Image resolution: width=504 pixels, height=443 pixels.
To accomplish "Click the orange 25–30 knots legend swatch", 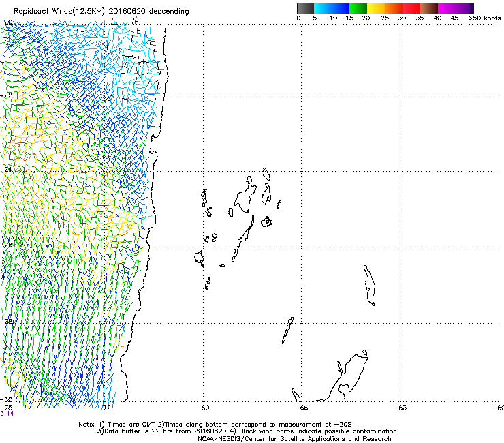I will [394, 8].
